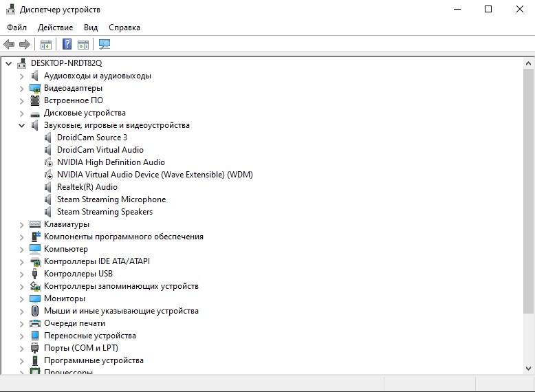This screenshot has height=392, width=535.
Task: Expand the Мониторы category
Action: (x=21, y=299)
